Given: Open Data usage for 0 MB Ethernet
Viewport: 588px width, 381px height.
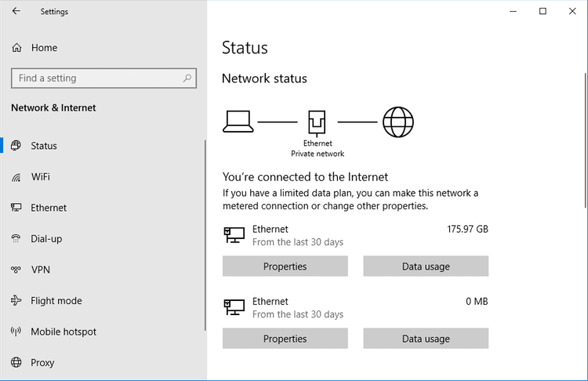Looking at the screenshot, I should [x=426, y=339].
